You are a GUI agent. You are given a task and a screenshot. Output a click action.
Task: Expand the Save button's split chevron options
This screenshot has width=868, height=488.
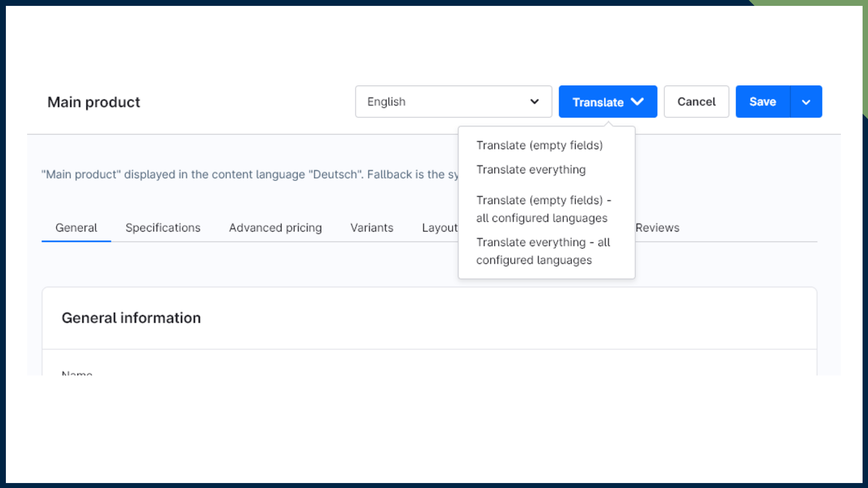(x=806, y=102)
